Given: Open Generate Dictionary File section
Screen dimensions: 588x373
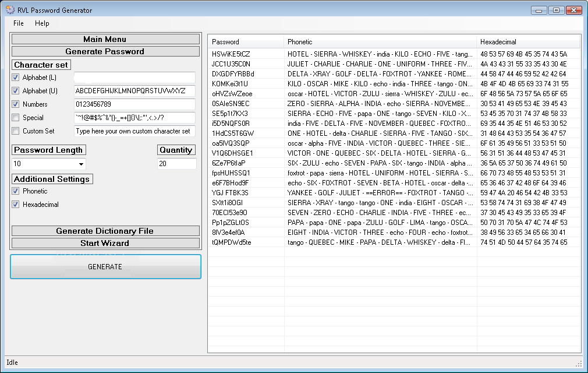Looking at the screenshot, I should tap(105, 231).
